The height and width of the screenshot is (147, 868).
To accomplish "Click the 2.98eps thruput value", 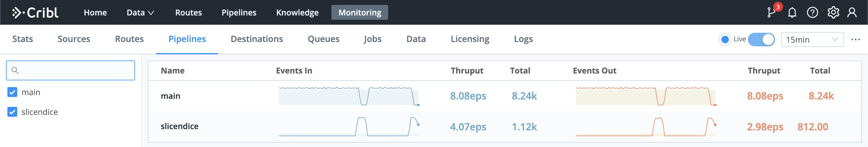I will click(765, 127).
